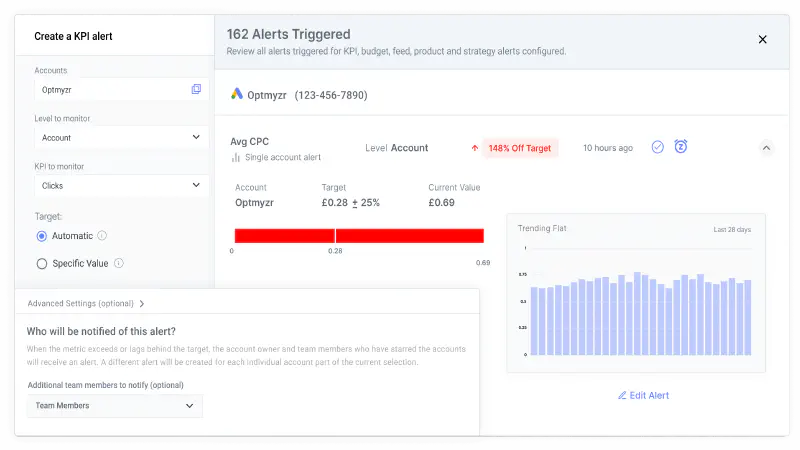Click the bar chart icon by Single account alert
Viewport: 800px width, 450px height.
pos(236,158)
